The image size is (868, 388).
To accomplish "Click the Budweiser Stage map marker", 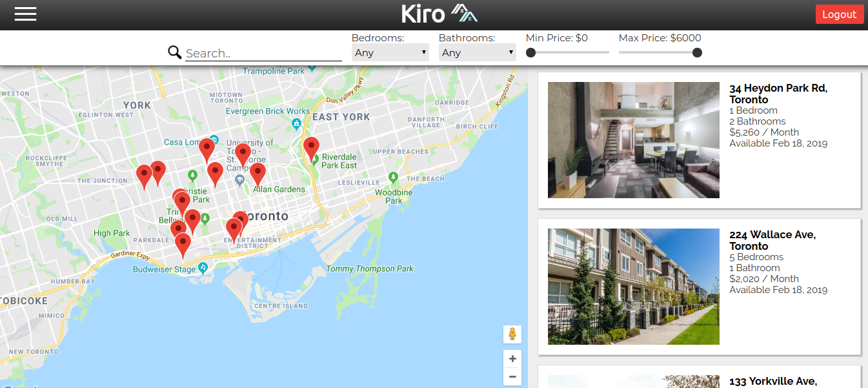I will (203, 267).
